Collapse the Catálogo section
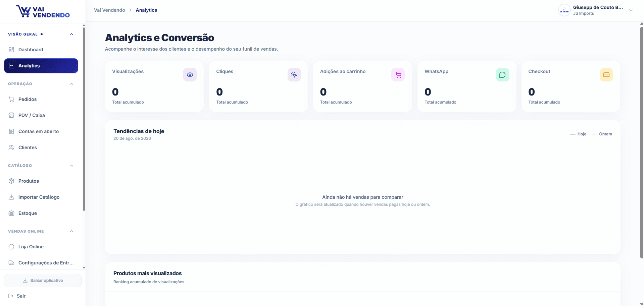644x306 pixels. [71, 166]
